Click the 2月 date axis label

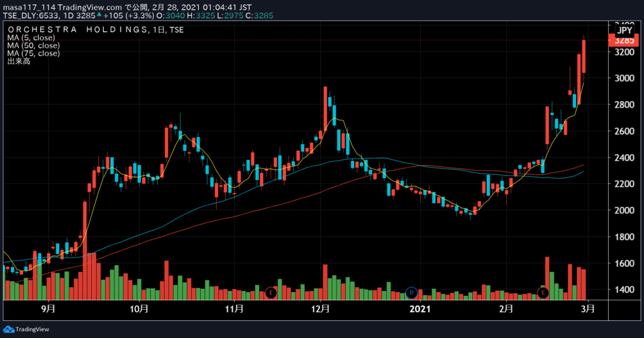coord(506,309)
